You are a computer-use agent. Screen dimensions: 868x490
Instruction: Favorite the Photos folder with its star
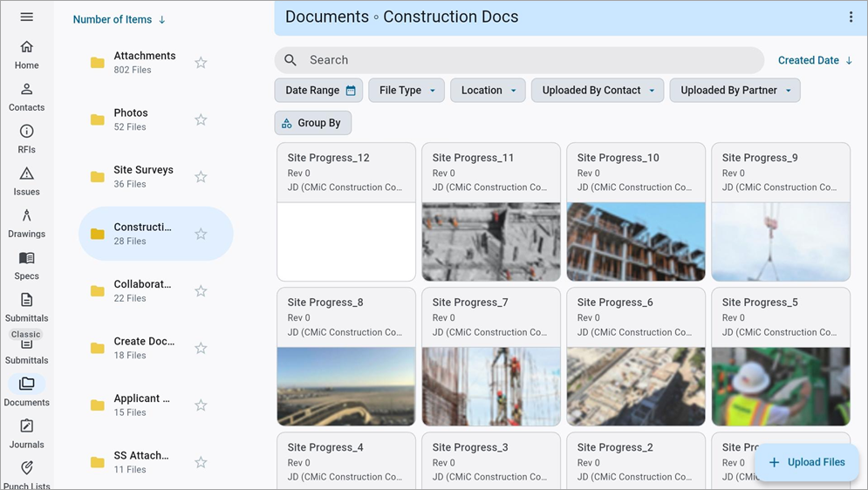(201, 119)
